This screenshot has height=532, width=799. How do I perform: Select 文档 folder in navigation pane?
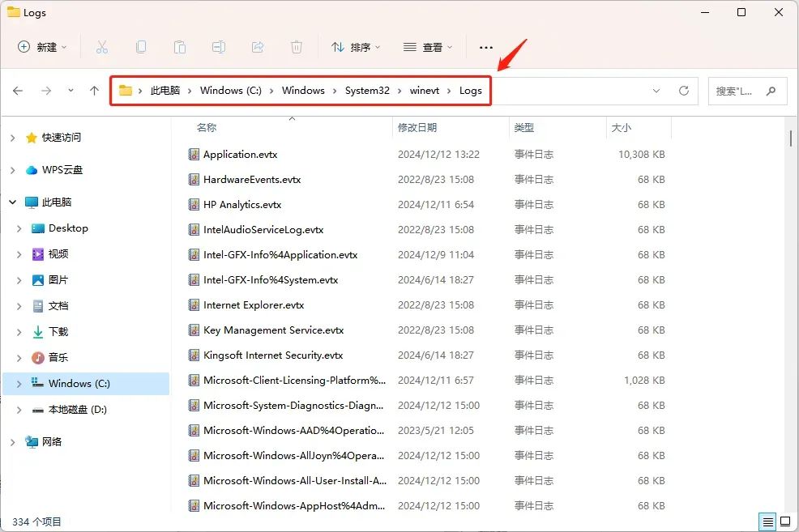pyautogui.click(x=58, y=306)
